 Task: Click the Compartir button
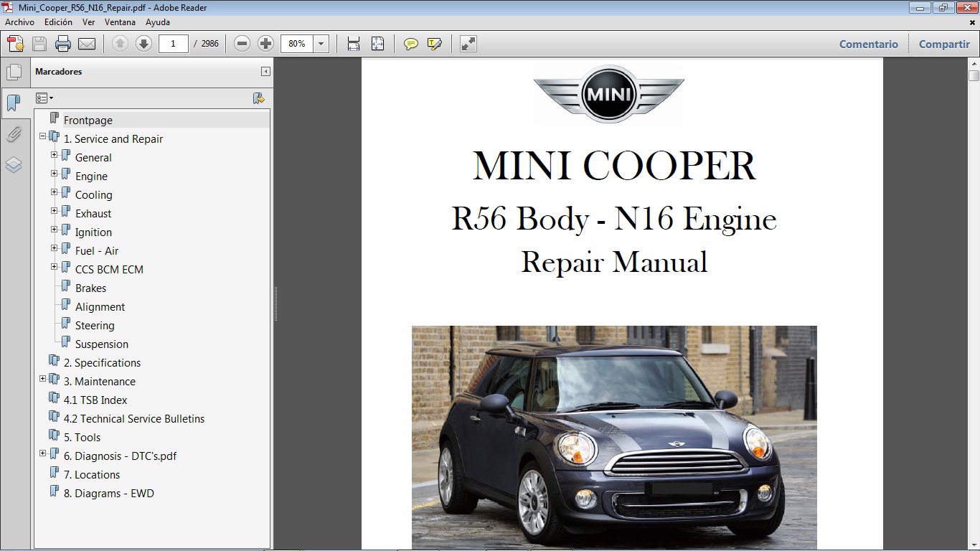[x=944, y=44]
